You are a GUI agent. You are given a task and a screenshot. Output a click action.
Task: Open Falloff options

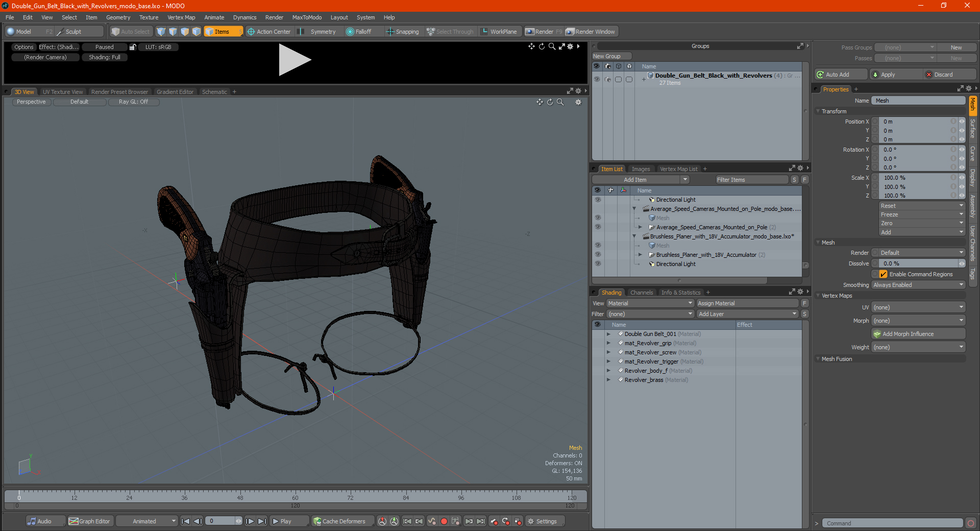tap(359, 32)
